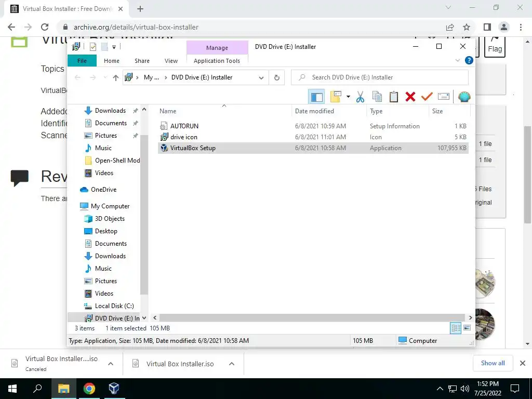Switch to Details view layout icon
Viewport: 532px width, 399px height.
tap(456, 328)
